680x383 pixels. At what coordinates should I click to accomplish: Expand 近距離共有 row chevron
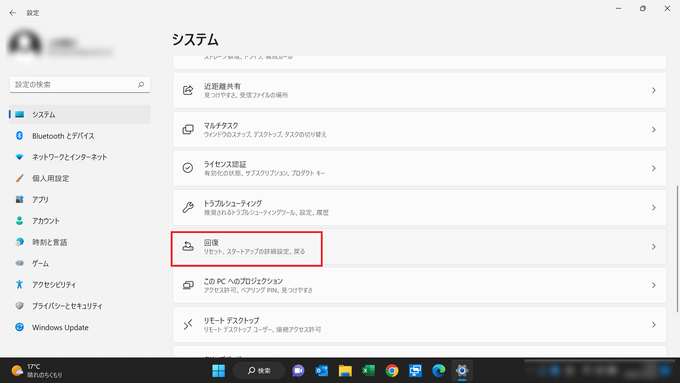click(654, 90)
